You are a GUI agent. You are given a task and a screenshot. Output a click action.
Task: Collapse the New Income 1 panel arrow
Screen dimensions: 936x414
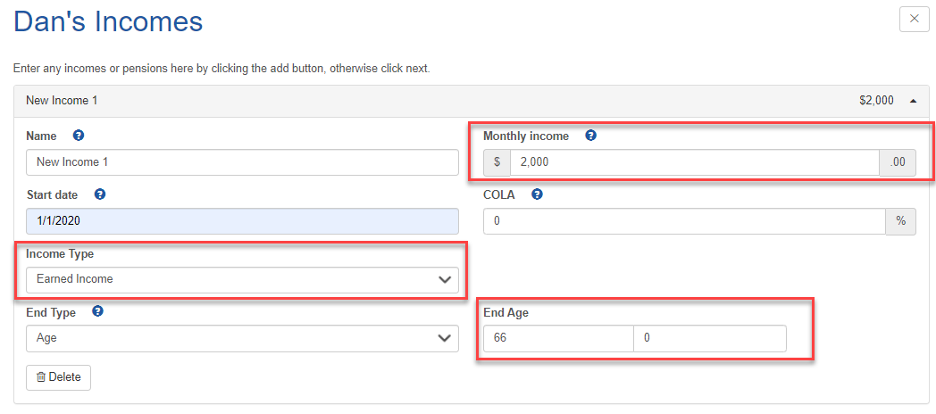coord(913,101)
